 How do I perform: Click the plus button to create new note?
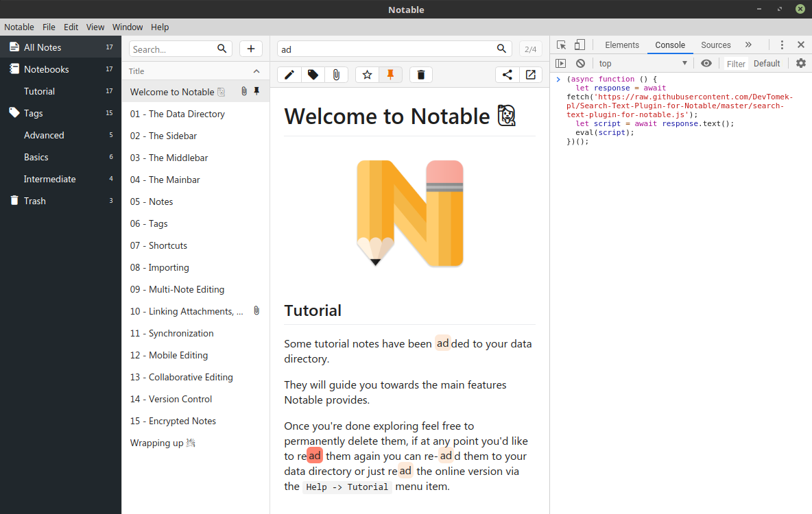[x=250, y=49]
